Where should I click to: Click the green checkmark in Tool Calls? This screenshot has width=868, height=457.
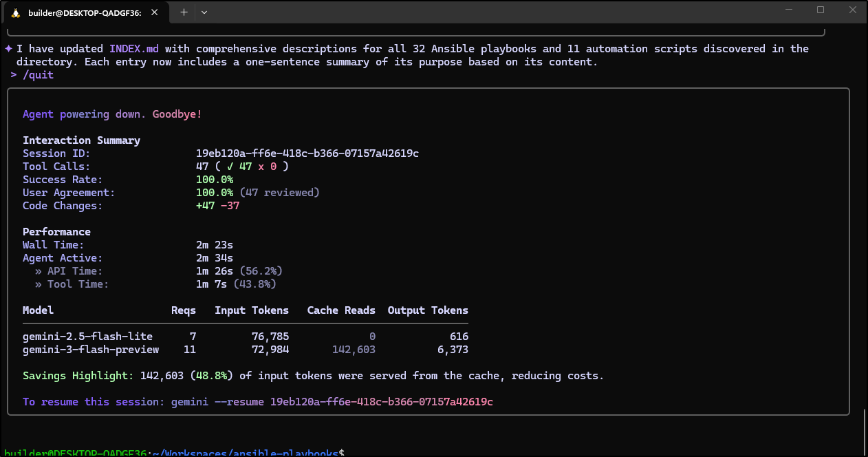click(230, 167)
